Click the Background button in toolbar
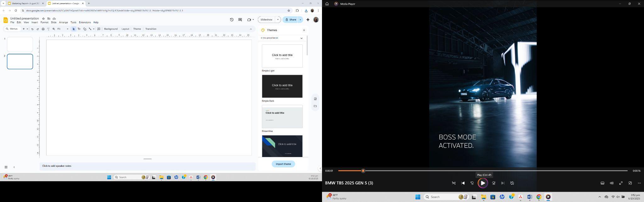Image resolution: width=644 pixels, height=202 pixels. (111, 29)
